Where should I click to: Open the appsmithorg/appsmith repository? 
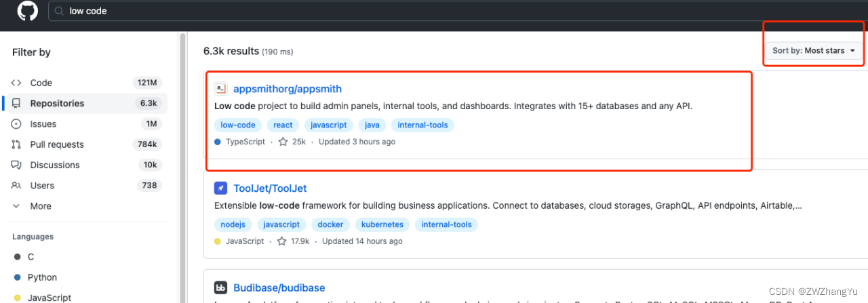(x=288, y=89)
